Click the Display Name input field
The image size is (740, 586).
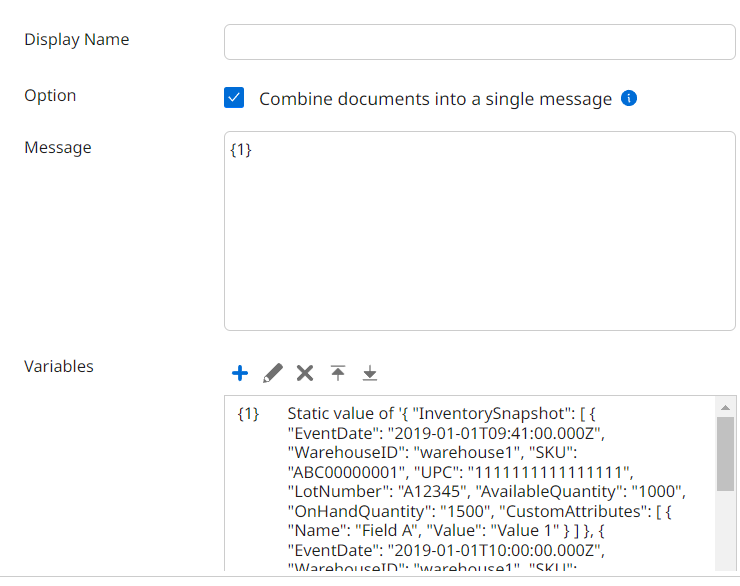click(479, 42)
